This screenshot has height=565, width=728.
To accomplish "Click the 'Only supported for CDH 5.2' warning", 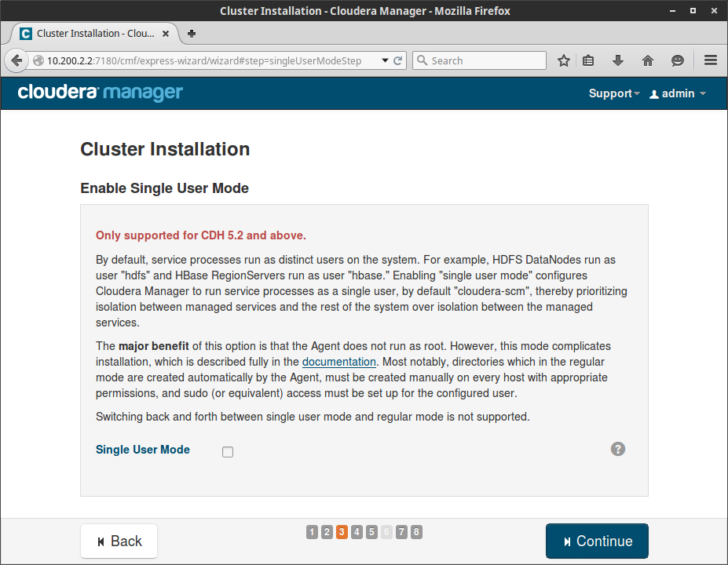I will [200, 235].
